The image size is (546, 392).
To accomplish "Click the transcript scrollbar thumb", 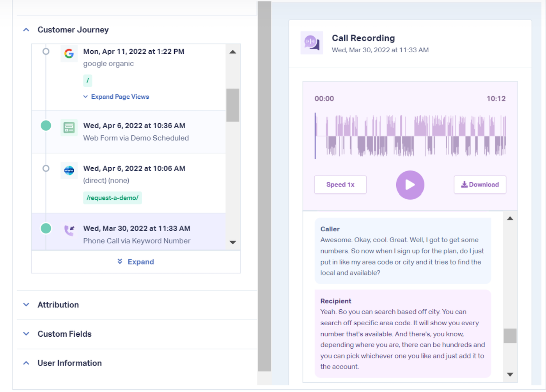I will [510, 336].
